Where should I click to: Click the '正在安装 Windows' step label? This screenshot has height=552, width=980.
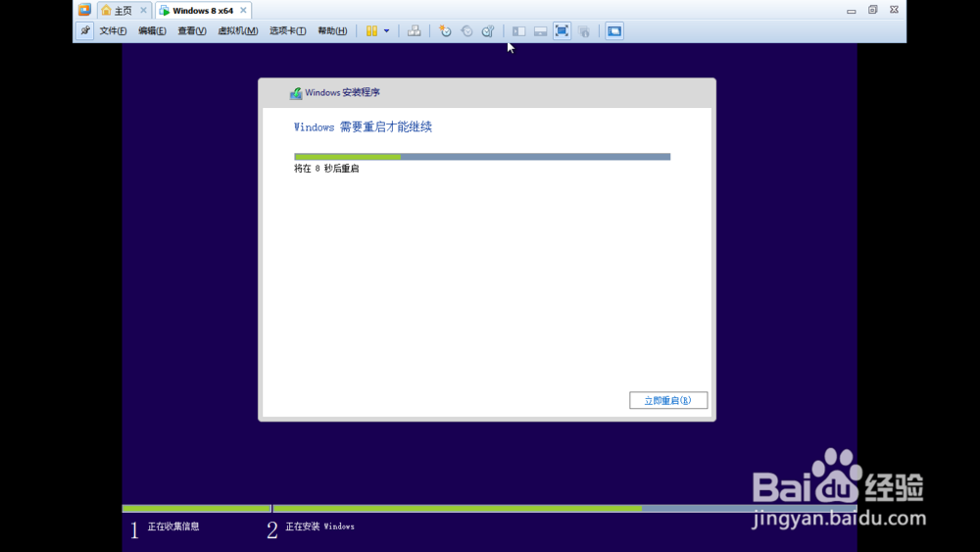[x=319, y=527]
